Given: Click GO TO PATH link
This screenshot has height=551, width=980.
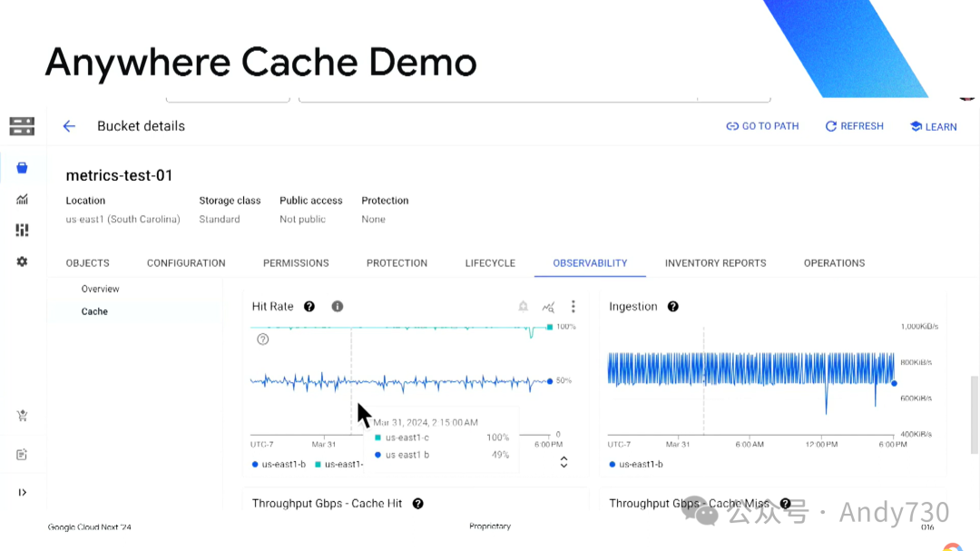Looking at the screenshot, I should coord(762,126).
